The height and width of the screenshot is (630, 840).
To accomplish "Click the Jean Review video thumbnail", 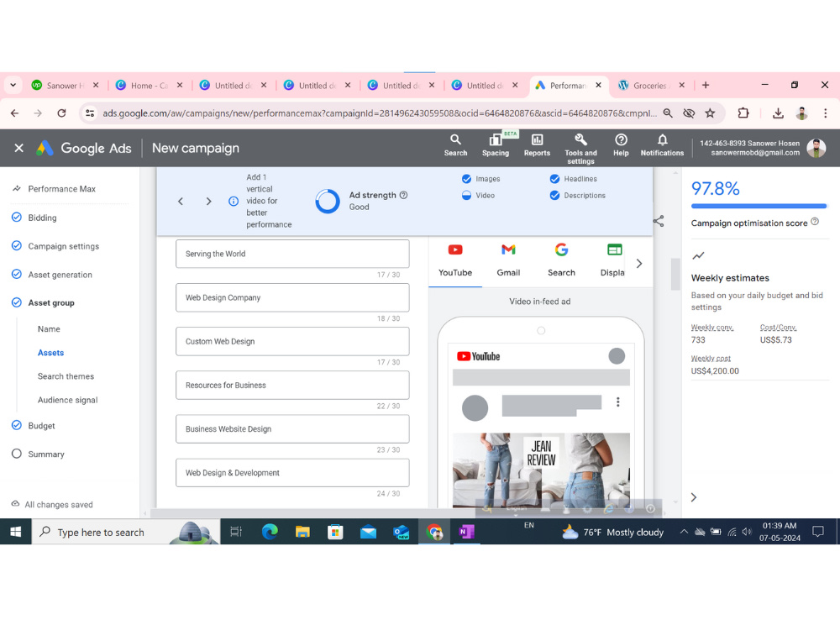I will point(541,470).
